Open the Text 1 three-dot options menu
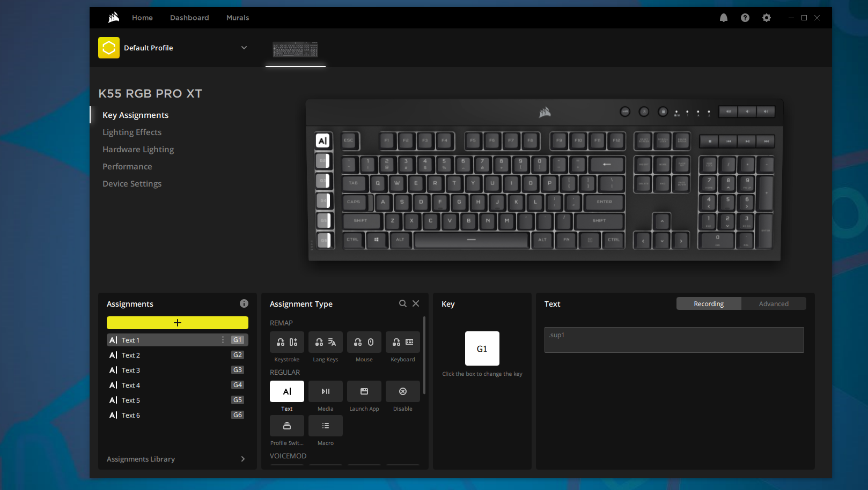Image resolution: width=868 pixels, height=490 pixels. pyautogui.click(x=223, y=340)
